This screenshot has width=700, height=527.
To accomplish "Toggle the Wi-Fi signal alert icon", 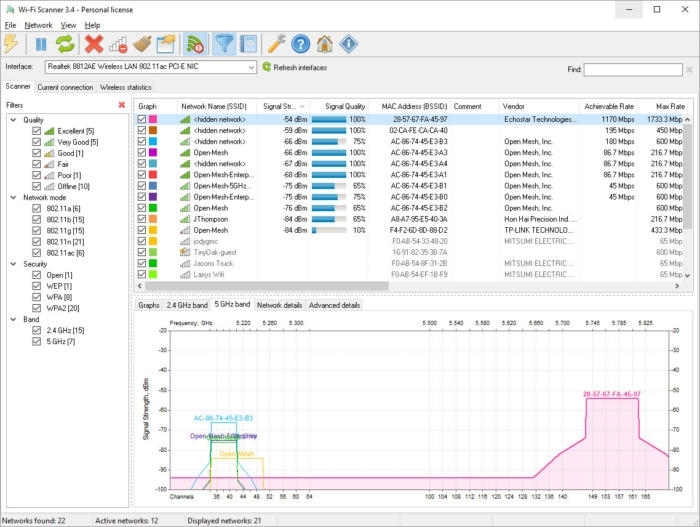I will (x=195, y=44).
